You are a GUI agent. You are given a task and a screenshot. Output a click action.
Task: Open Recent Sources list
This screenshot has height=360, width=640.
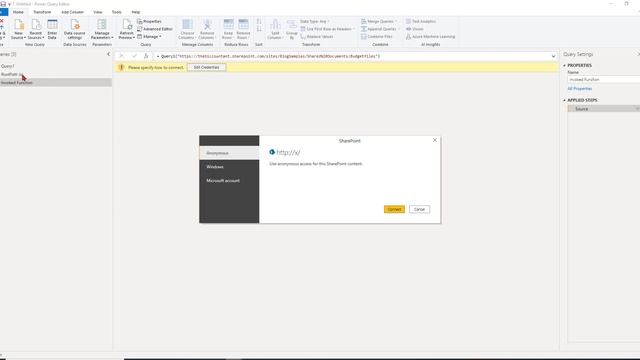pos(36,30)
